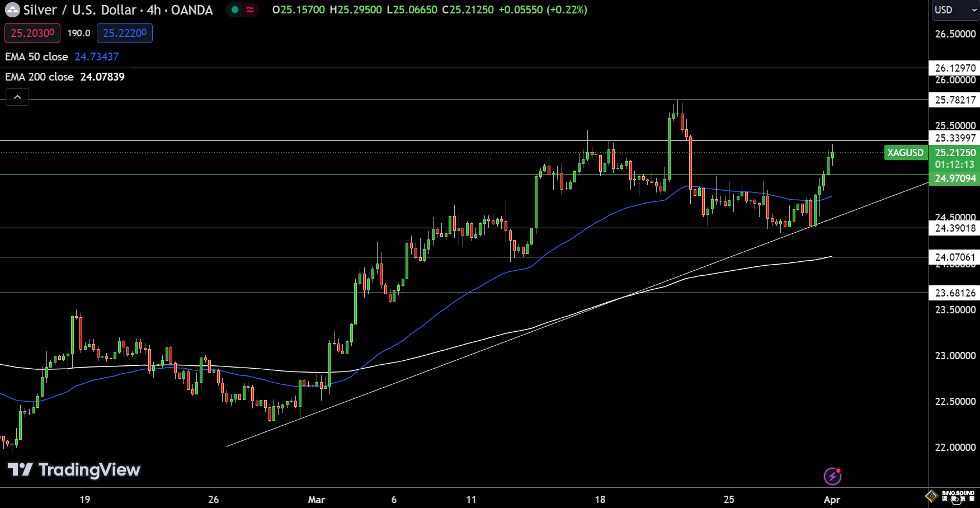Click the Silver symbol logo icon
Screen dimensions: 980x508
[12, 10]
